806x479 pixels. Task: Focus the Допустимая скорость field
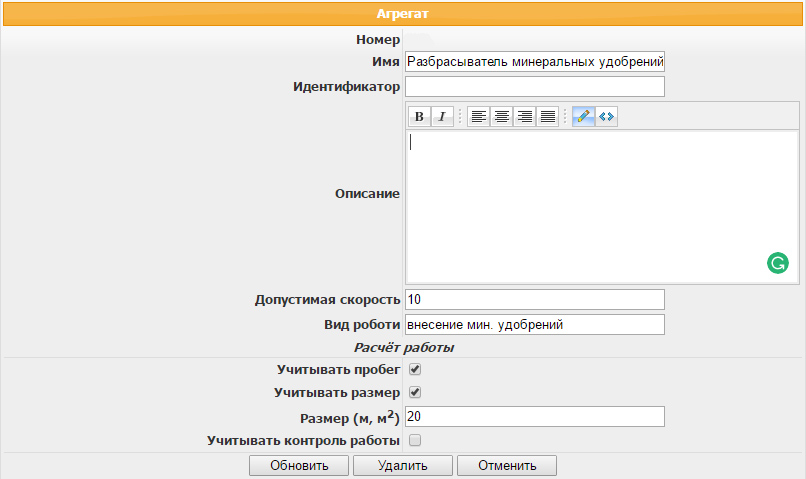coord(535,300)
